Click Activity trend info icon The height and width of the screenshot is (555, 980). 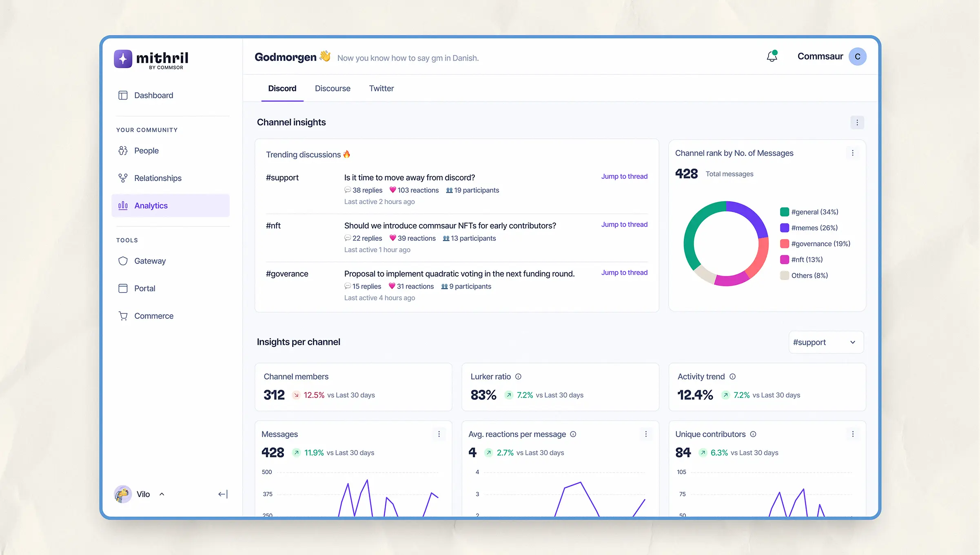click(x=732, y=377)
